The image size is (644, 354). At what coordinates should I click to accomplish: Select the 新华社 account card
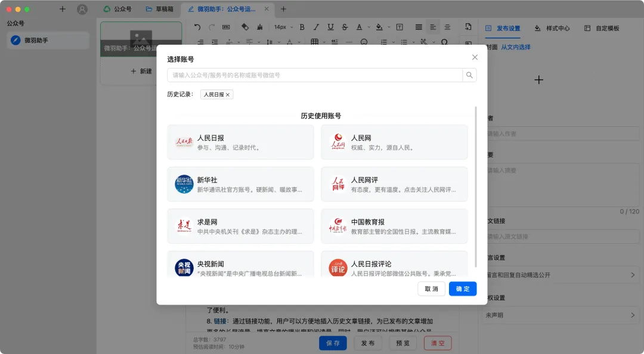[x=240, y=184]
